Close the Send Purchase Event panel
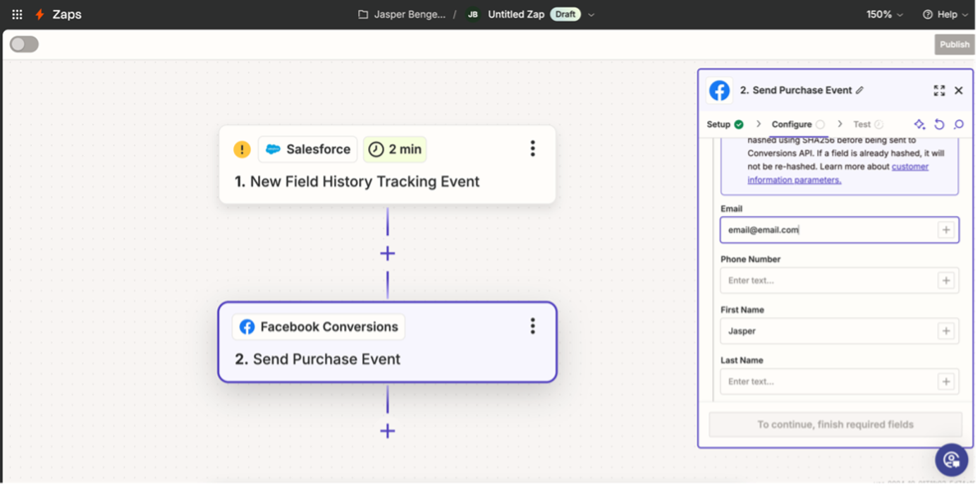980x489 pixels. pyautogui.click(x=958, y=90)
